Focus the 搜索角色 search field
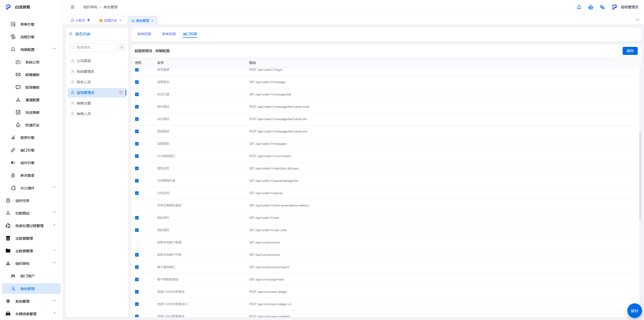The image size is (644, 320). 92,47
